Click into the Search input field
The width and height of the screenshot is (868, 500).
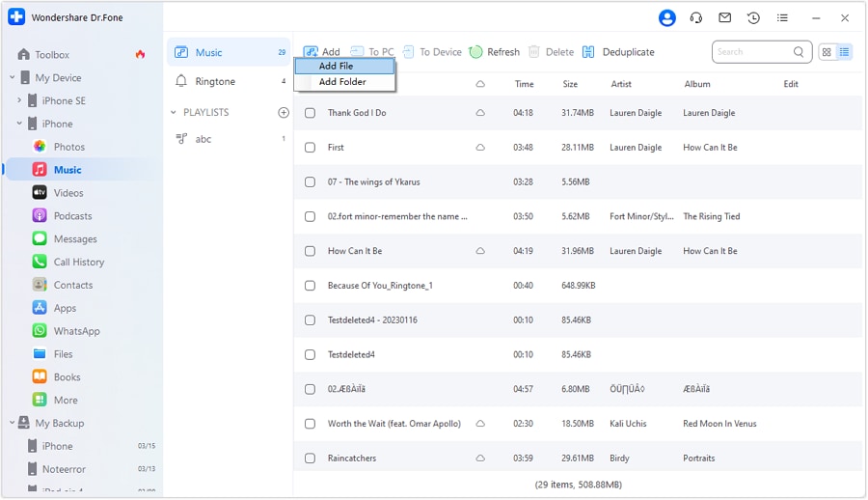pyautogui.click(x=753, y=52)
